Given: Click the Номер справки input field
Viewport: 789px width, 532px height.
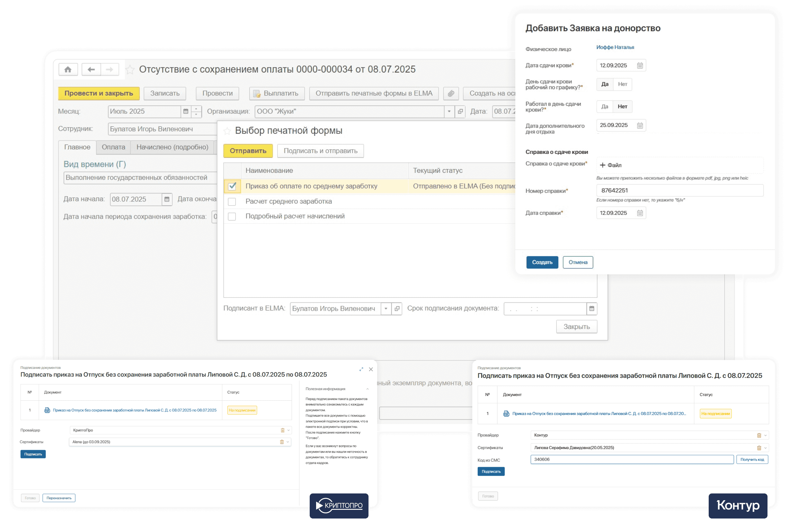Looking at the screenshot, I should (x=679, y=190).
